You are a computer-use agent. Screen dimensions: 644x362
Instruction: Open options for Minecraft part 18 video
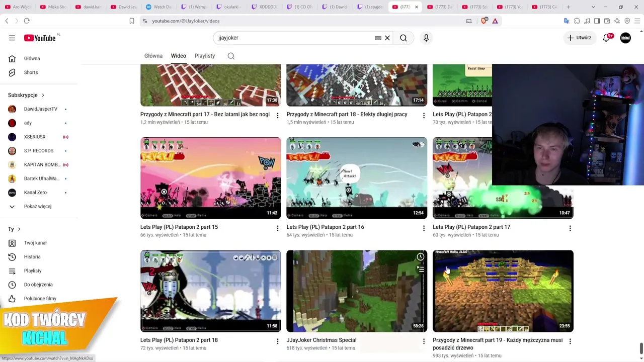click(x=424, y=116)
